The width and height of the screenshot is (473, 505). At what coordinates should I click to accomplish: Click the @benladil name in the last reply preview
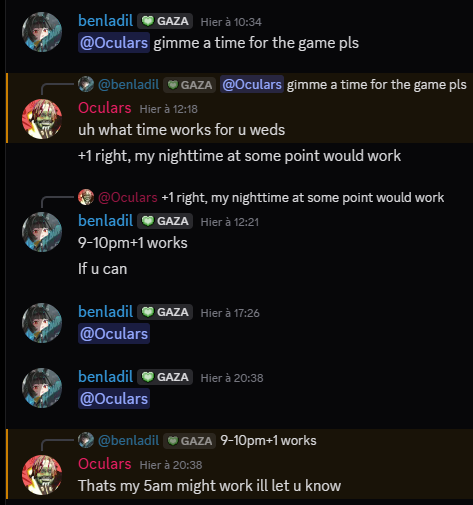pos(129,440)
